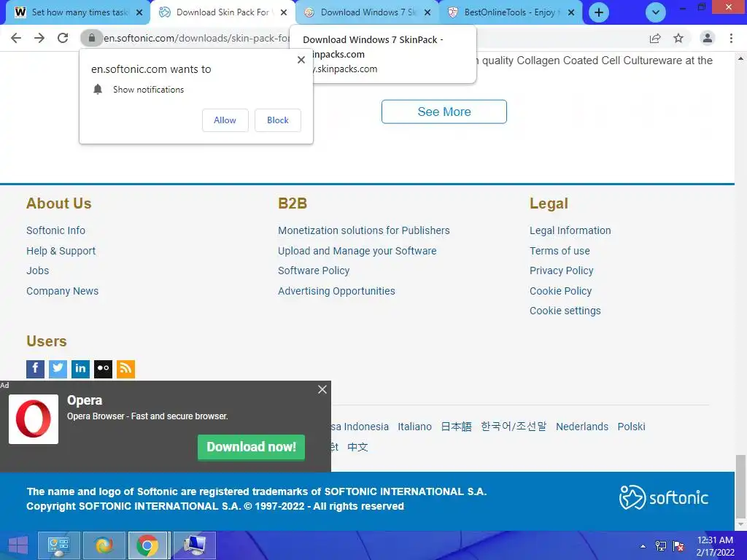Image resolution: width=747 pixels, height=560 pixels.
Task: Click the page vertical scrollbar thumb
Action: pos(740,486)
